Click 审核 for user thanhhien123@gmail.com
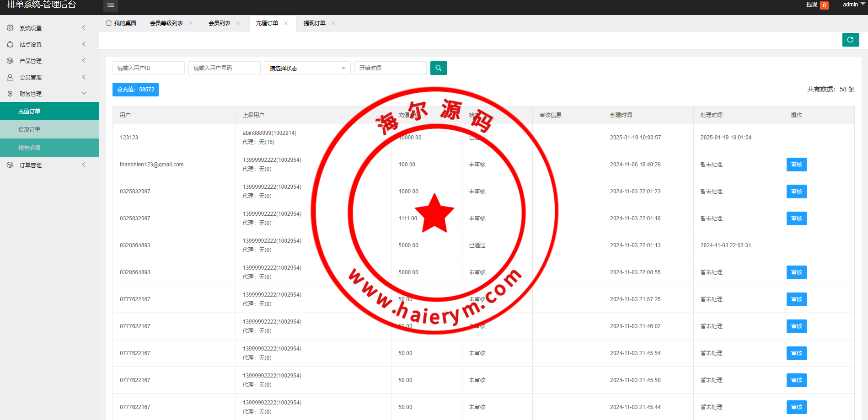 796,165
